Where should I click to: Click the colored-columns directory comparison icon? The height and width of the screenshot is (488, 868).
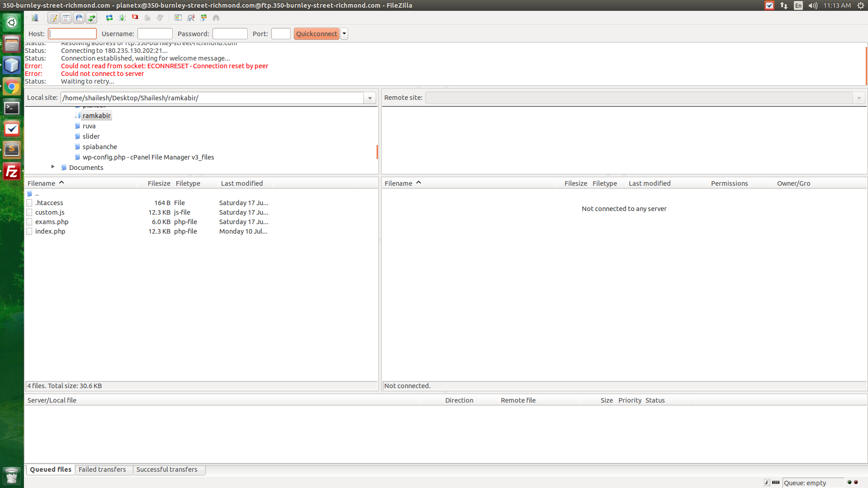pos(178,18)
